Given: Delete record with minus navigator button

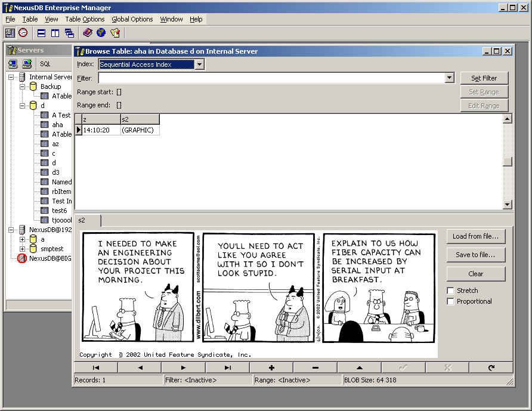Looking at the screenshot, I should [315, 367].
